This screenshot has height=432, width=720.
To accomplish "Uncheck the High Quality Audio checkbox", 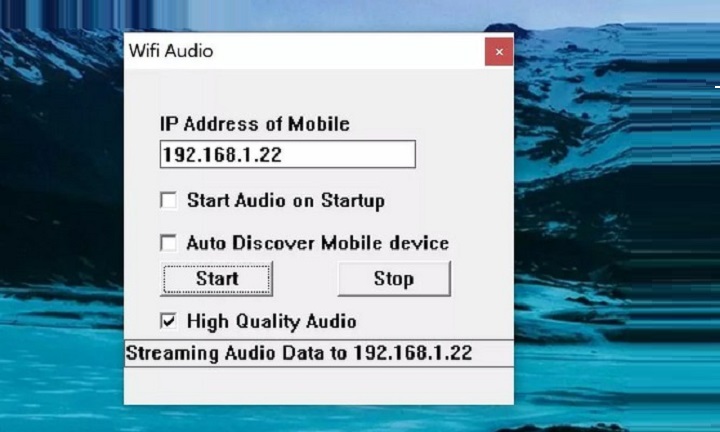I will [x=169, y=321].
